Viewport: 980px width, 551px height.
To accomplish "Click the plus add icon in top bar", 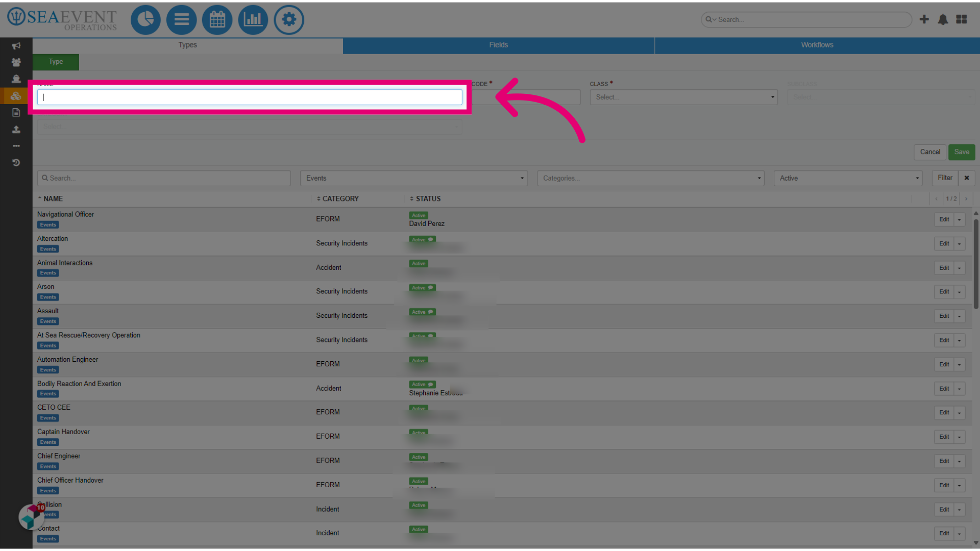I will pos(924,19).
